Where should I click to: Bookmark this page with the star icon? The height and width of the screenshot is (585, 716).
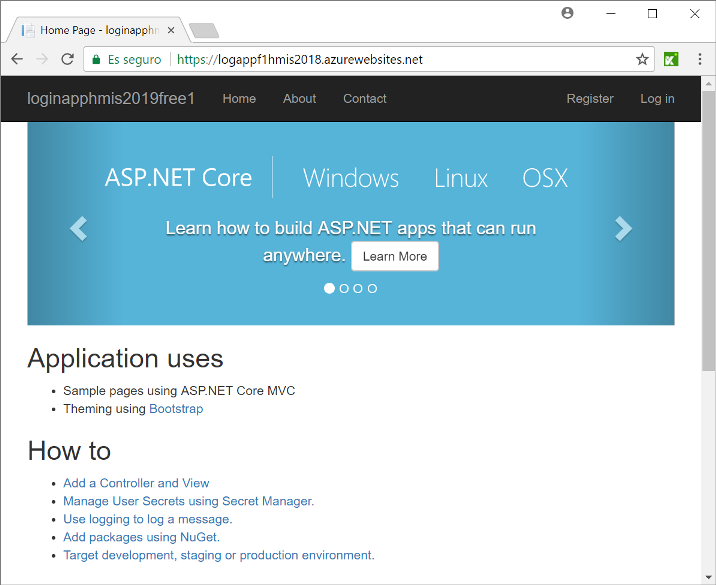point(642,60)
